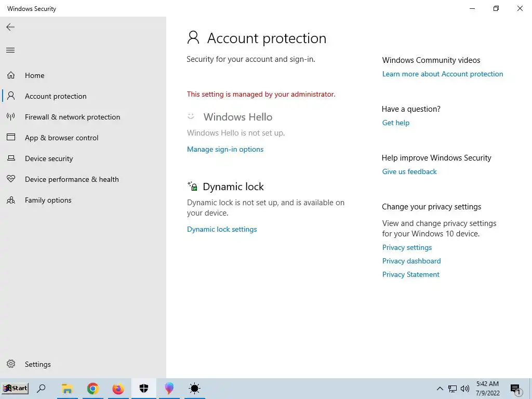
Task: Open File Explorer from the taskbar
Action: 67,389
